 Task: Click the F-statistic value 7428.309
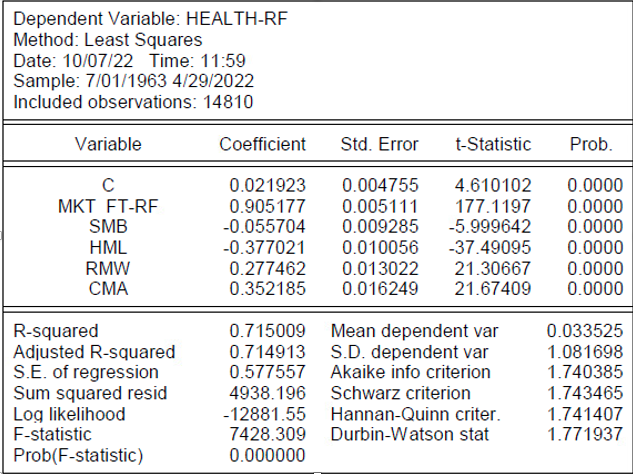[x=267, y=434]
